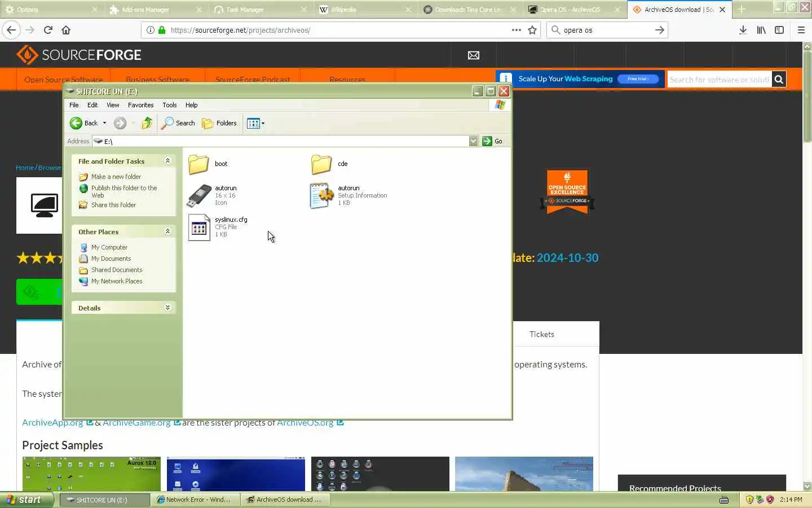
Task: Open the Edit menu in Explorer
Action: [x=92, y=105]
